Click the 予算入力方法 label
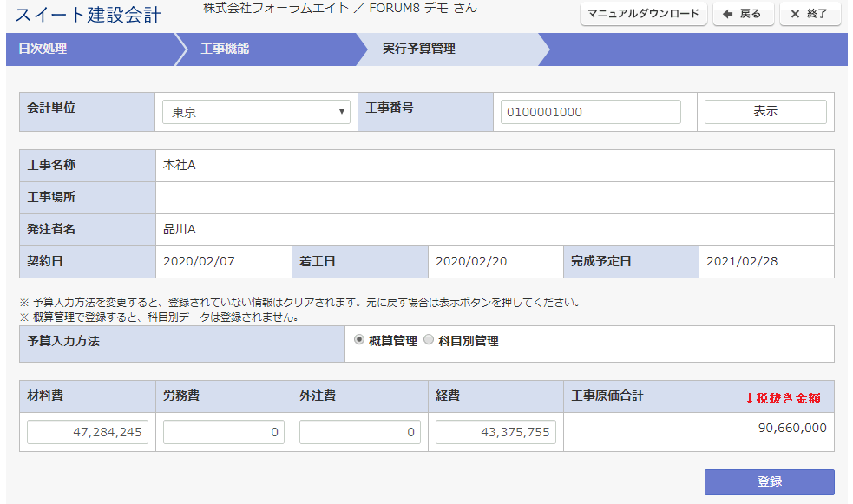This screenshot has width=853, height=504. 63,342
